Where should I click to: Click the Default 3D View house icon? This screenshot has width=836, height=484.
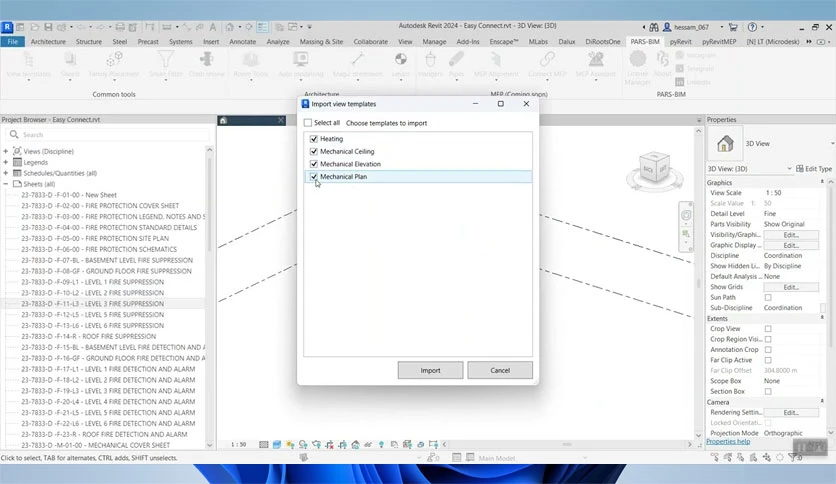pos(229,27)
